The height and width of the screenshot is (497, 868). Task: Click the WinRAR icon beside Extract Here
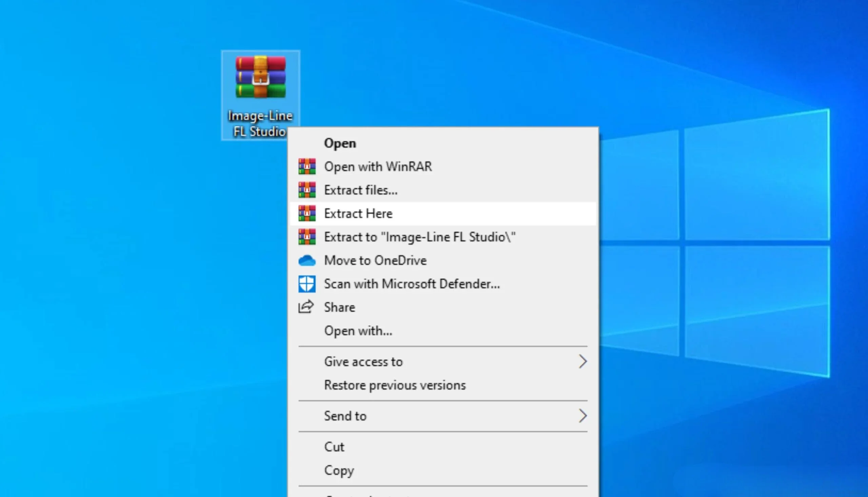pyautogui.click(x=307, y=214)
